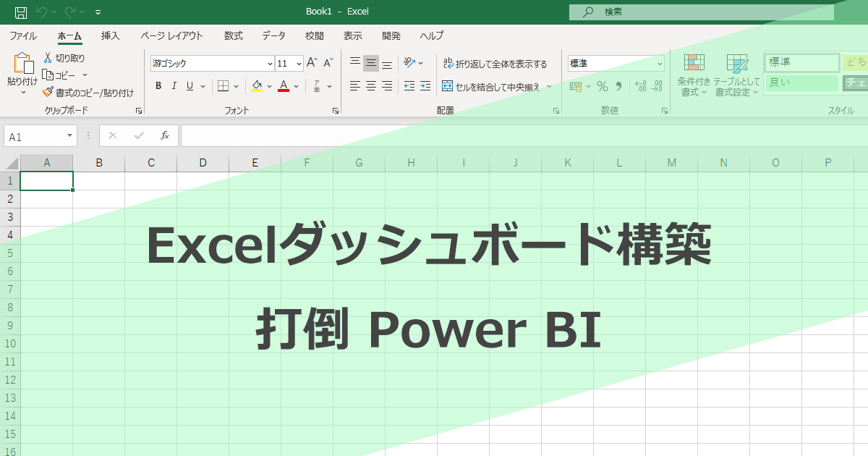
Task: Apply comma style
Action: [x=618, y=87]
